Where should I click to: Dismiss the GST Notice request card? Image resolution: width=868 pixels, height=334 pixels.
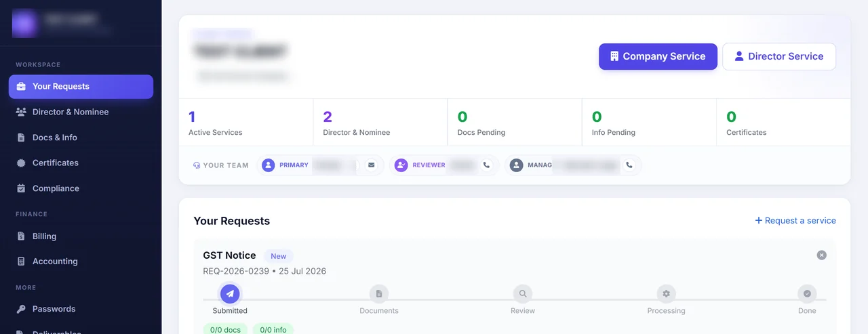tap(822, 255)
